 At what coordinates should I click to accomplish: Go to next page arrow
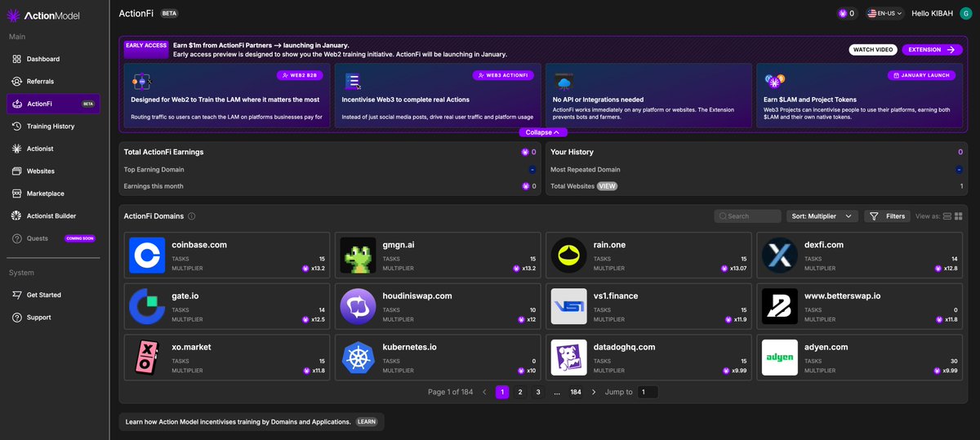pyautogui.click(x=594, y=392)
